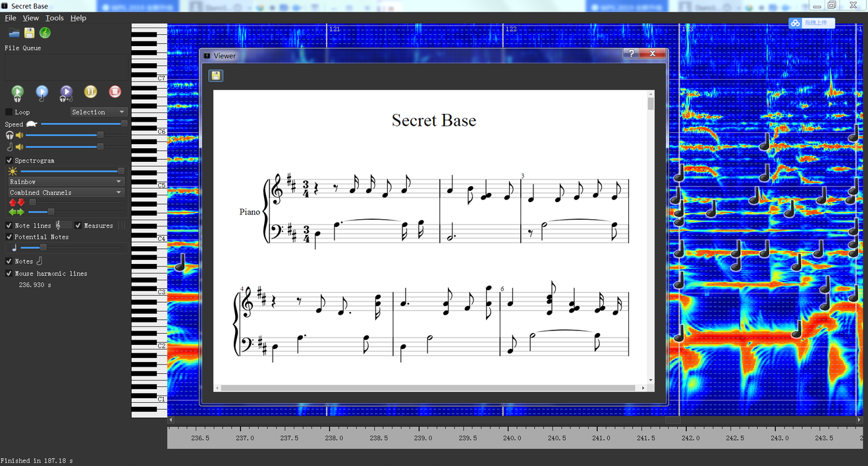Viewport: 868px width, 466px height.
Task: Open the Help menu
Action: (x=78, y=18)
